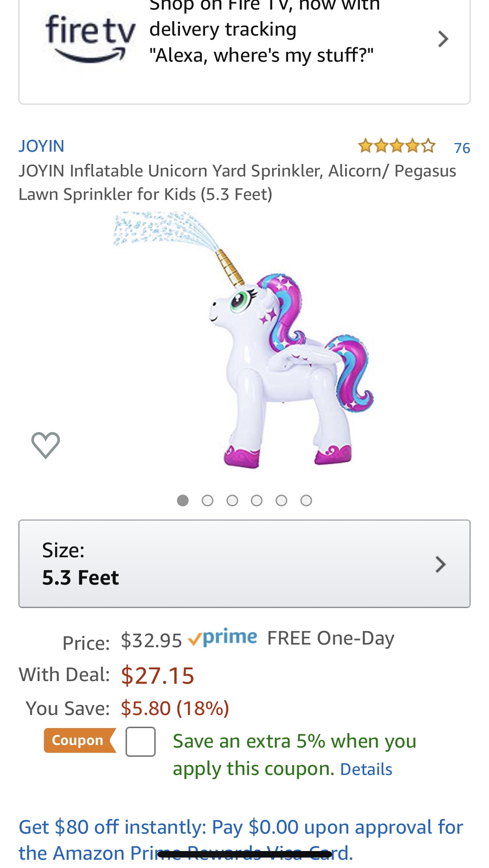The width and height of the screenshot is (489, 868).
Task: Jump to third product image dot
Action: tap(232, 501)
